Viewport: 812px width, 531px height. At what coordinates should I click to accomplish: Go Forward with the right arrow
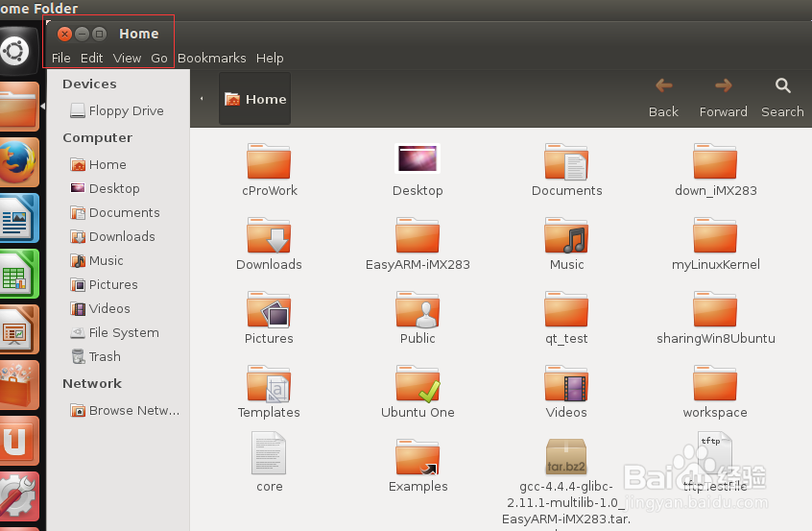[x=724, y=85]
